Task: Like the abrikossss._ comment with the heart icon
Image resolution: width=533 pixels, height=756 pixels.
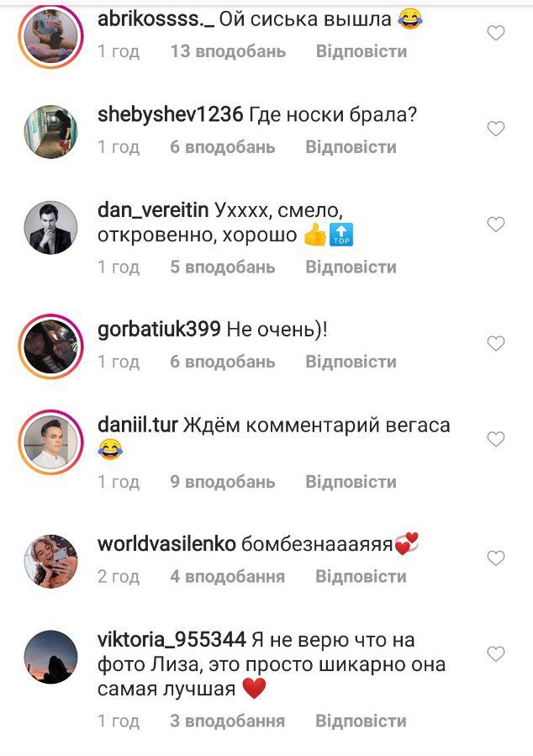Action: pyautogui.click(x=495, y=34)
